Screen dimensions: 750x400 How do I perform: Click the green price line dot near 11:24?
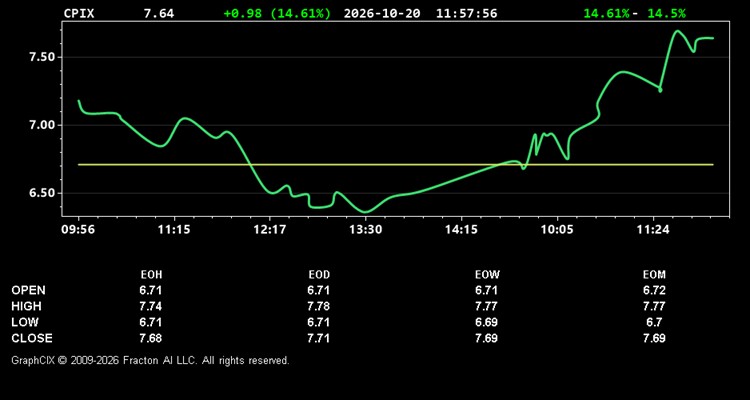pos(660,90)
